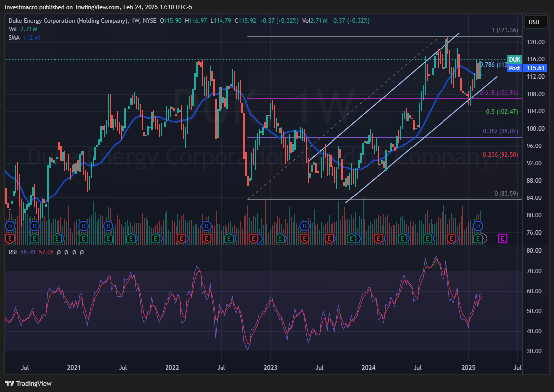Open the latest dividend D marker near 2025

[x=478, y=226]
